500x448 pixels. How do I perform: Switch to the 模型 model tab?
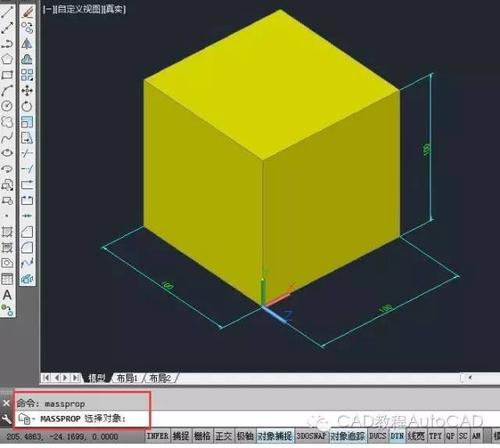click(96, 378)
